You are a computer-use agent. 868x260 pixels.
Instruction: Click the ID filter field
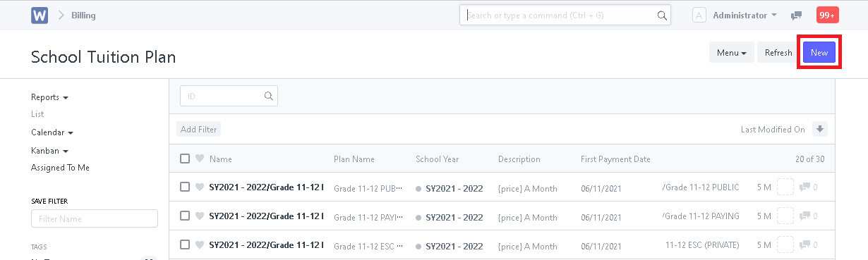[229, 96]
